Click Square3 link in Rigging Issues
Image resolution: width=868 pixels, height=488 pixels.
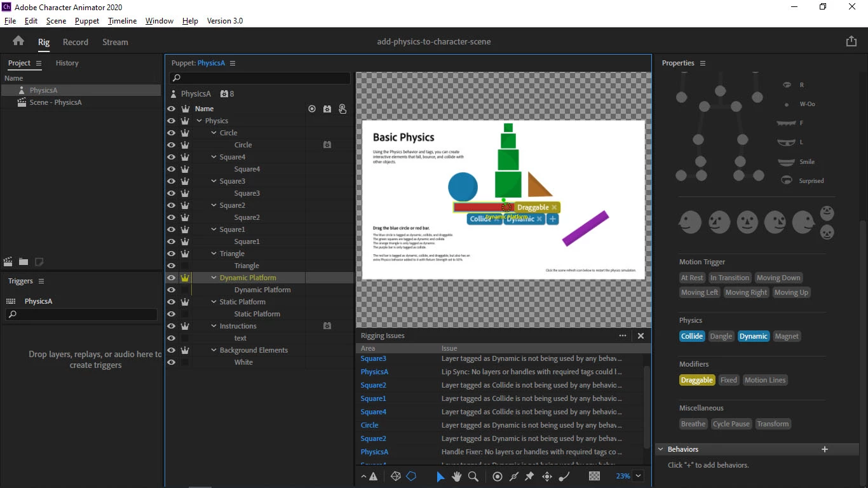373,358
